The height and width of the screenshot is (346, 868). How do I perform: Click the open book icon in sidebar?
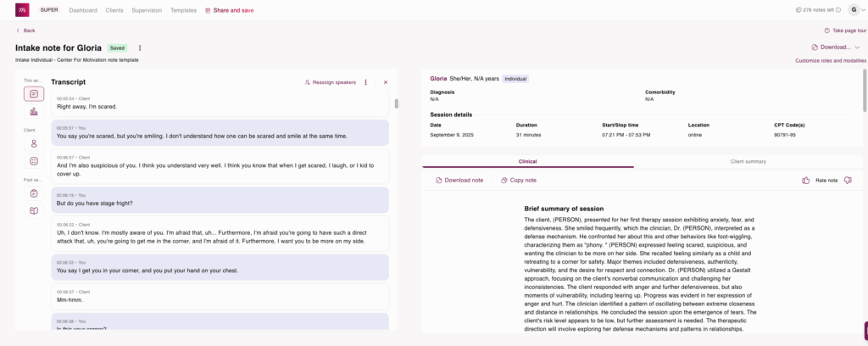[34, 210]
